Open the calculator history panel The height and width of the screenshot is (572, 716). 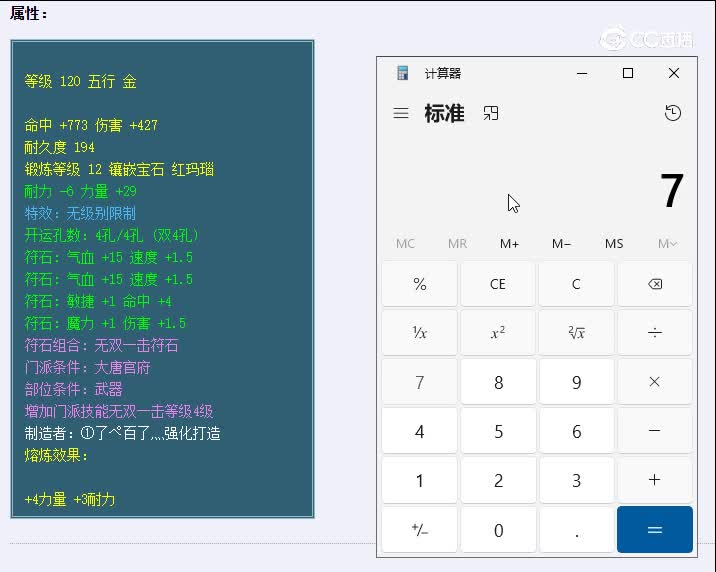coord(673,113)
